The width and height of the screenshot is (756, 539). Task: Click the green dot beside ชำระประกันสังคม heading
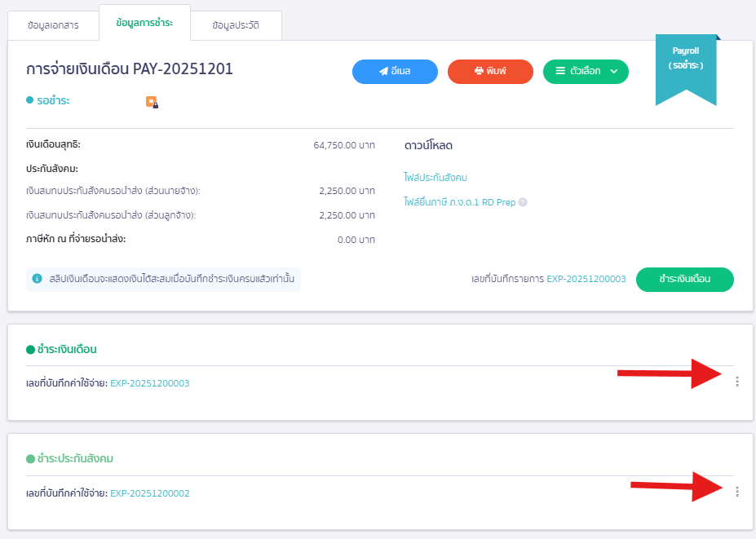[31, 459]
